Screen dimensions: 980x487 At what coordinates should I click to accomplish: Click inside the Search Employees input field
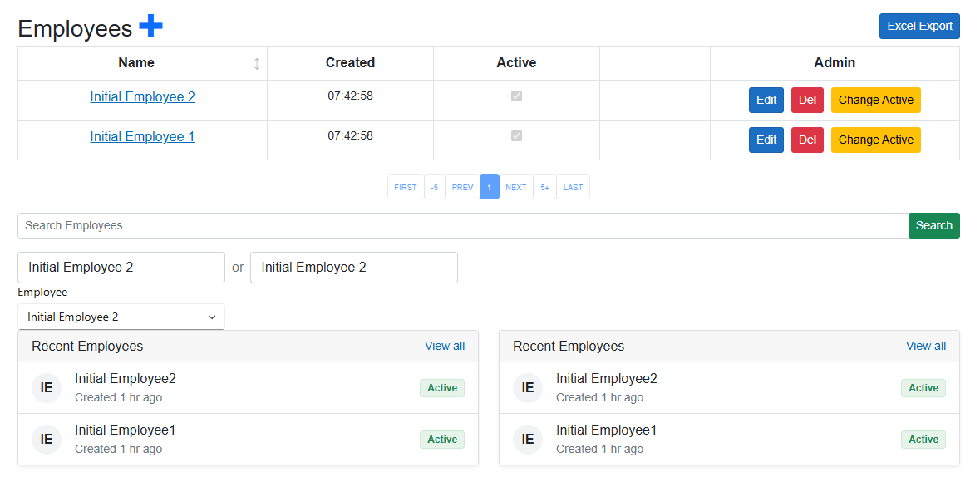(x=332, y=225)
